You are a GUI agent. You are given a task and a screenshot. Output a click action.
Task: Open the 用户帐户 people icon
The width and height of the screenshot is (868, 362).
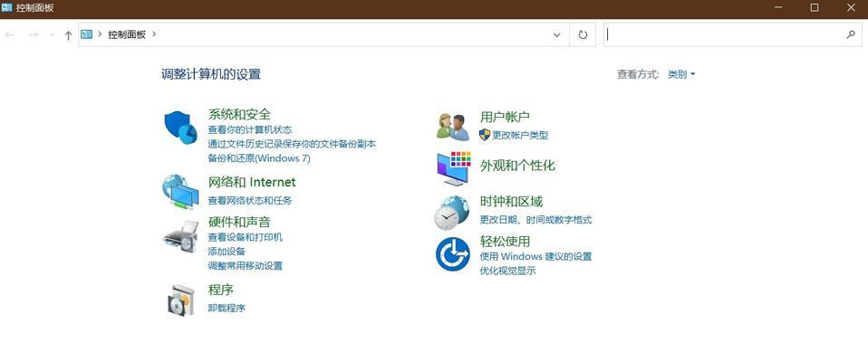453,127
